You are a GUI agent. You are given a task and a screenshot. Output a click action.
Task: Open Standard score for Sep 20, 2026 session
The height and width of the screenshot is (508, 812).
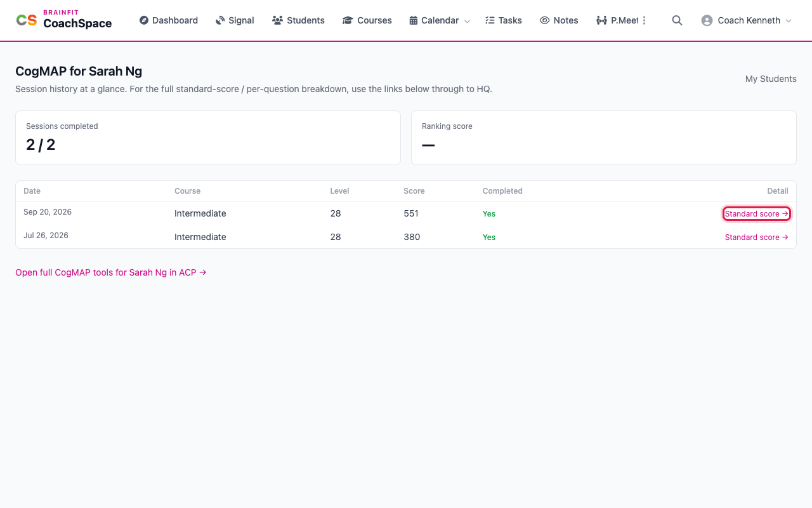pyautogui.click(x=757, y=214)
